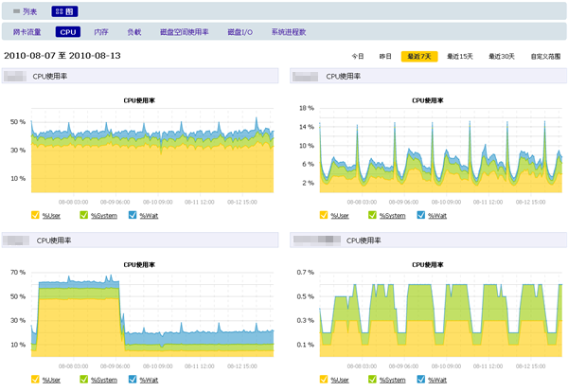
Task: Switch to 磁盘I/O tab
Action: click(240, 32)
